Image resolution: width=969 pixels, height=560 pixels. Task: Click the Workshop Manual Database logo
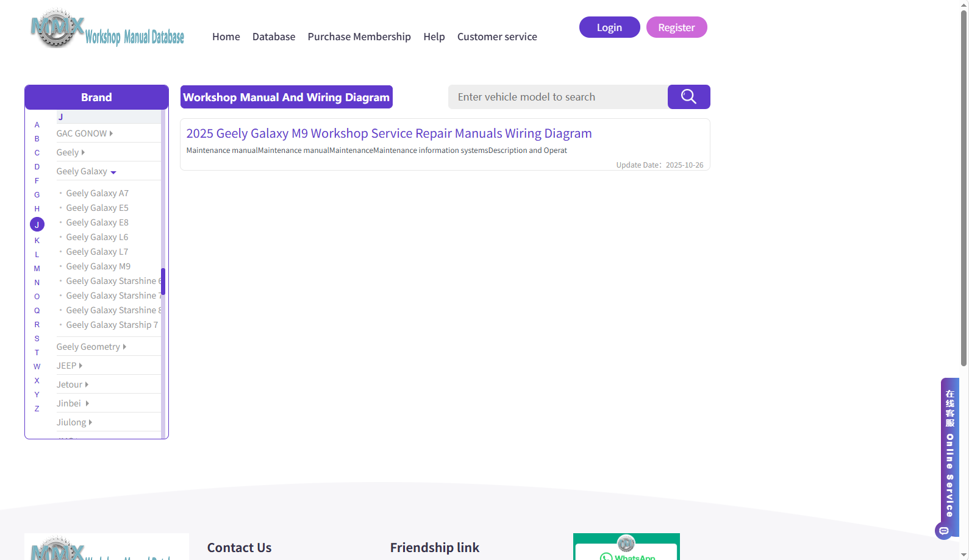(107, 29)
